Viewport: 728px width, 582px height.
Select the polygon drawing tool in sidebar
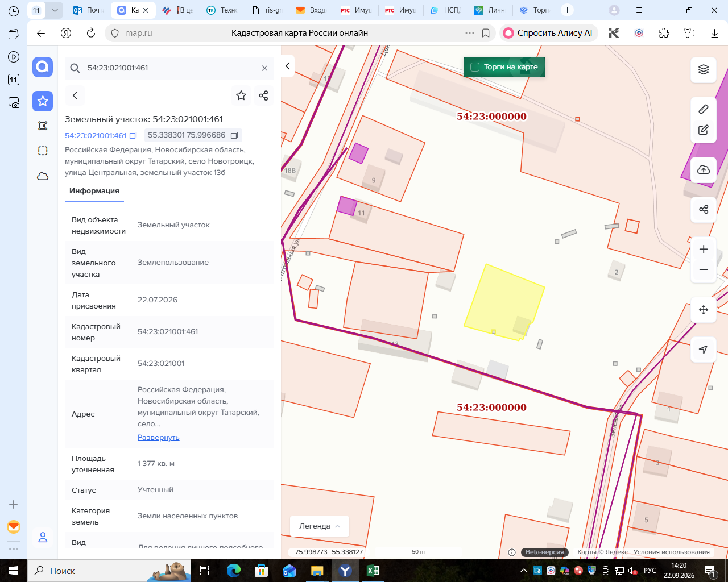(43, 126)
